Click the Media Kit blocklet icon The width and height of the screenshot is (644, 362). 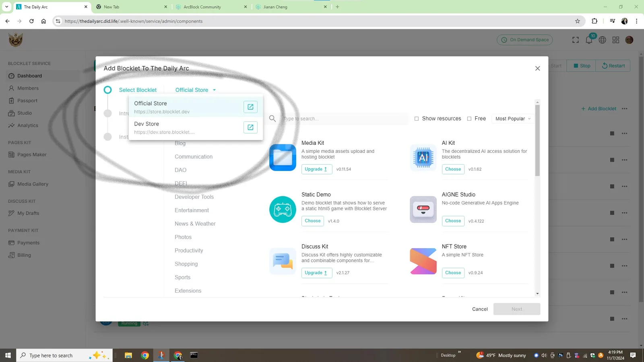coord(283,157)
